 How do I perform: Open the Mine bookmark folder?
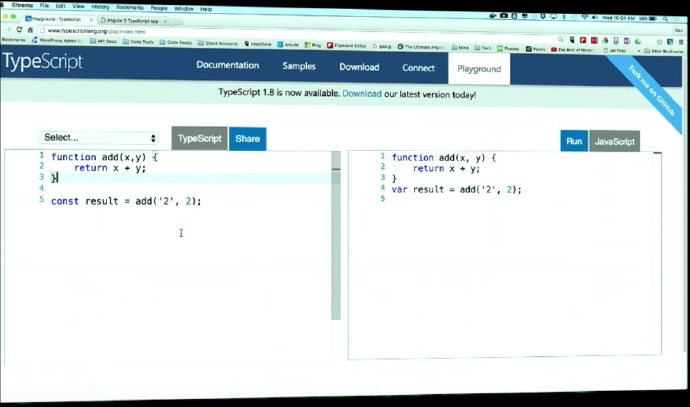tap(460, 47)
